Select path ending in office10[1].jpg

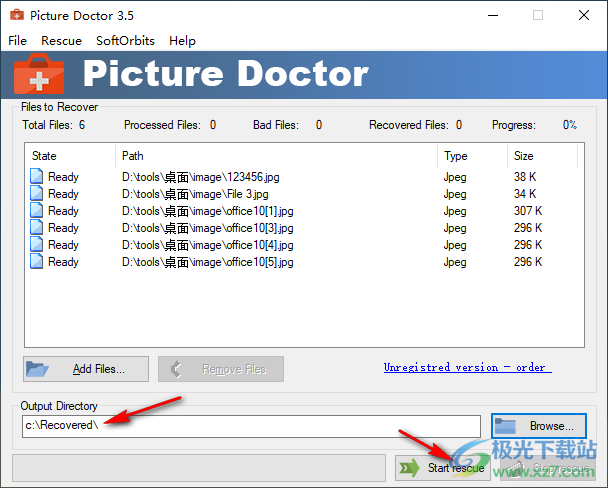pos(207,211)
